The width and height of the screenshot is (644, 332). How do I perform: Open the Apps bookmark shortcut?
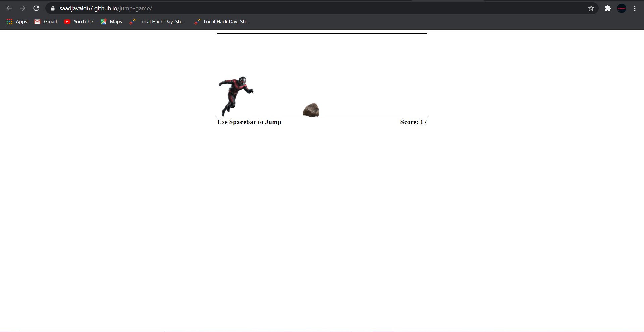(x=17, y=22)
